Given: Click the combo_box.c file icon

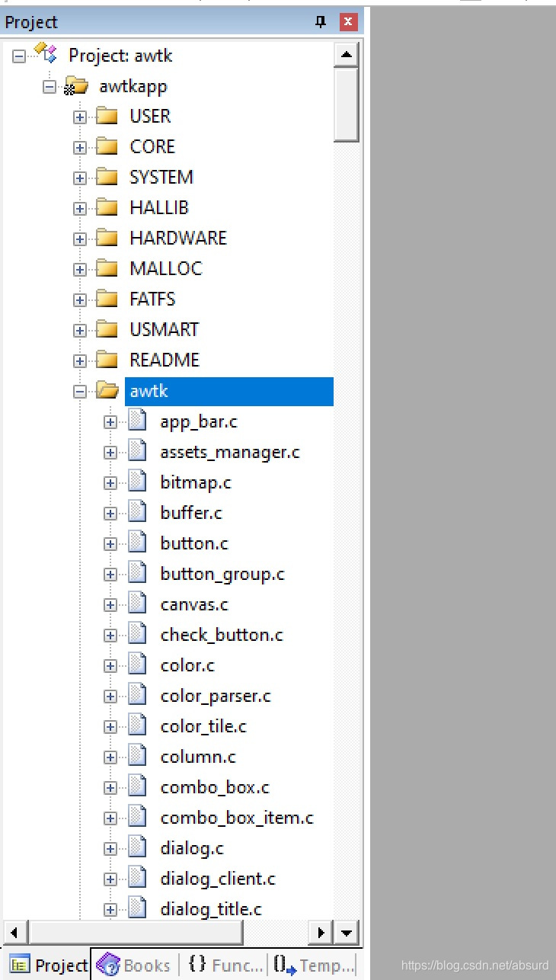Looking at the screenshot, I should [137, 786].
